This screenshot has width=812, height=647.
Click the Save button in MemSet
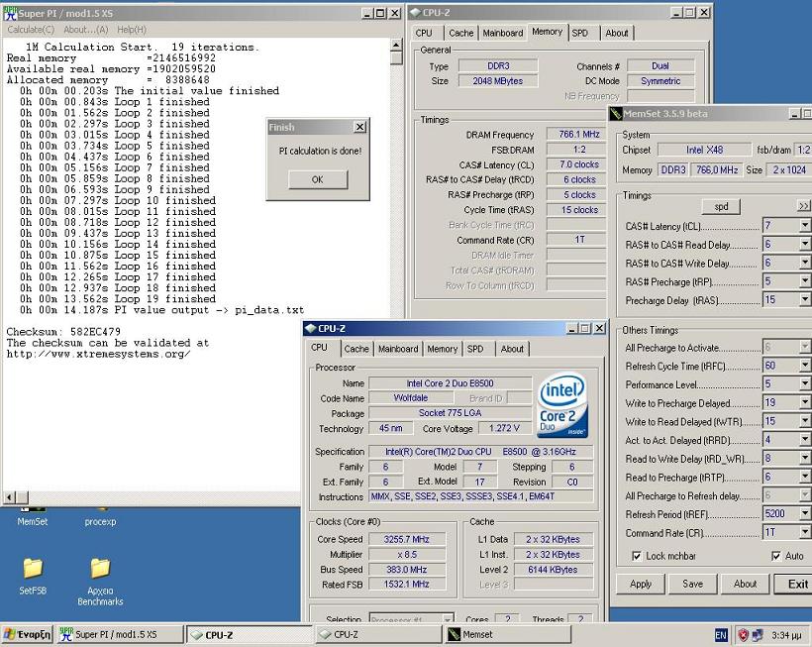click(x=692, y=584)
